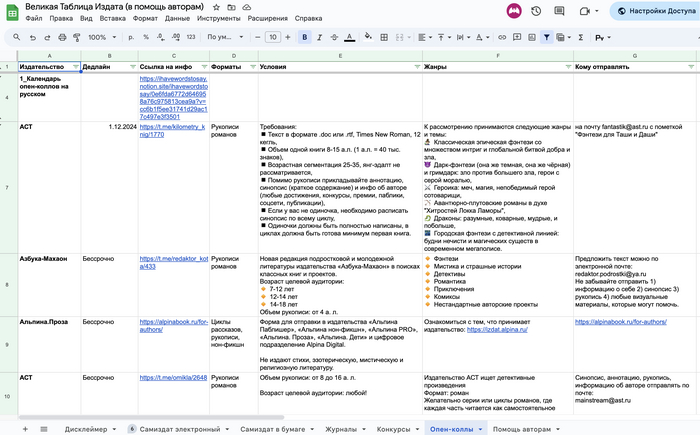Insert a link

502,38
